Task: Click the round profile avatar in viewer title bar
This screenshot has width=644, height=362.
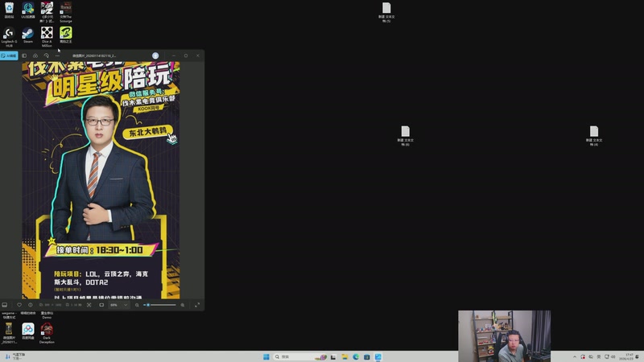Action: (x=155, y=56)
